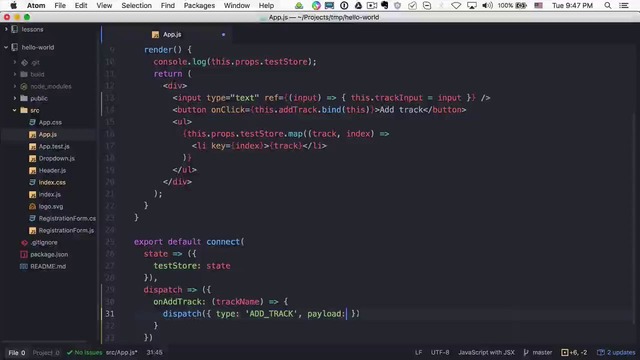Viewport: 640px width, 360px height.
Task: Collapse the hello-world project folder
Action: [6, 47]
